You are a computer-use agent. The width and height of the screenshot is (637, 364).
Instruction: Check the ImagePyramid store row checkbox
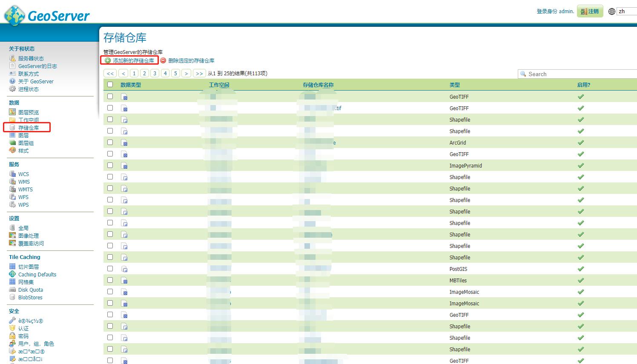[110, 165]
